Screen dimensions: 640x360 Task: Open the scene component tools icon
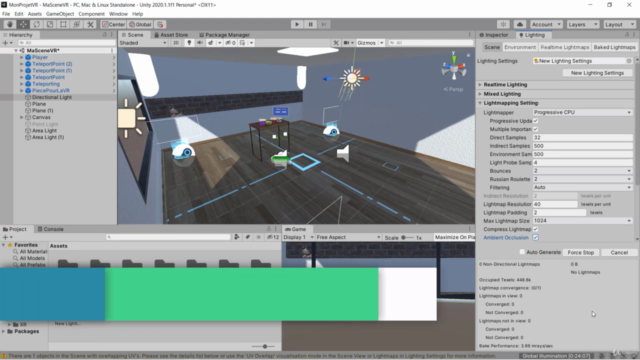pyautogui.click(x=336, y=43)
